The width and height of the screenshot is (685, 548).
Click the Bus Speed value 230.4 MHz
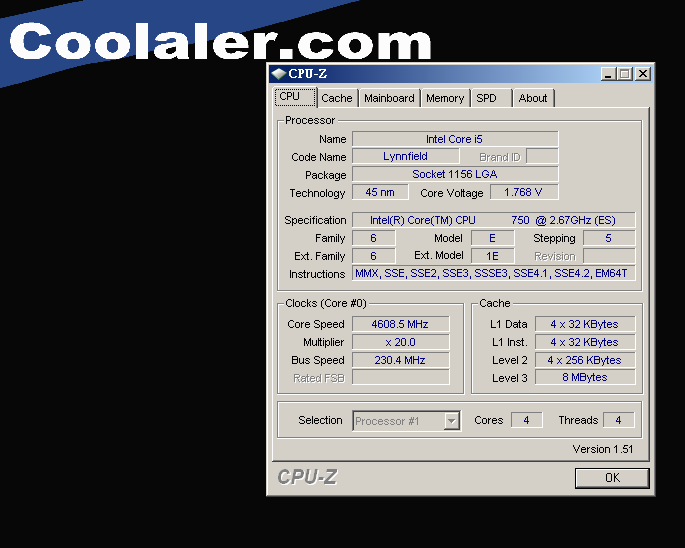coord(400,360)
